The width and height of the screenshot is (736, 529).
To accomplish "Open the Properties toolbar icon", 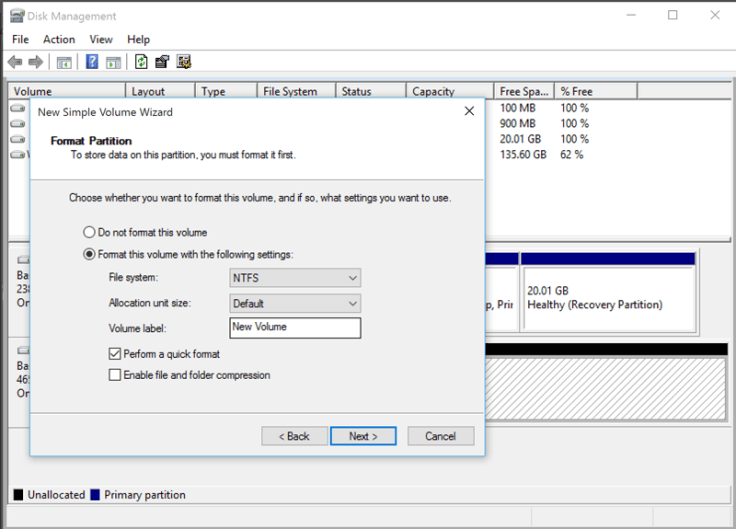I will pyautogui.click(x=162, y=62).
